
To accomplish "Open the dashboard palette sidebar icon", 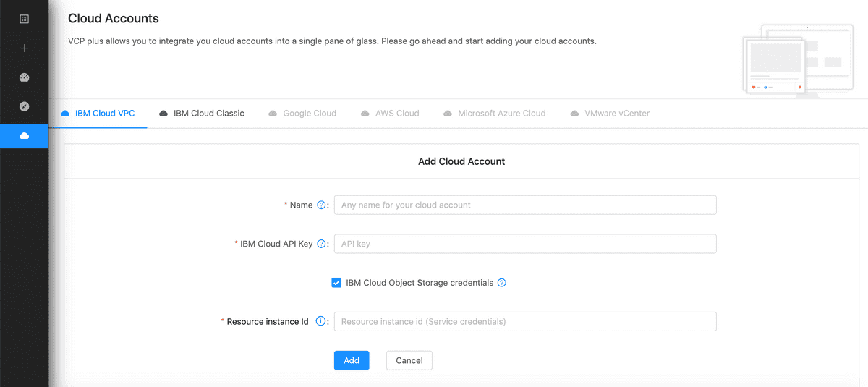I will (x=24, y=77).
